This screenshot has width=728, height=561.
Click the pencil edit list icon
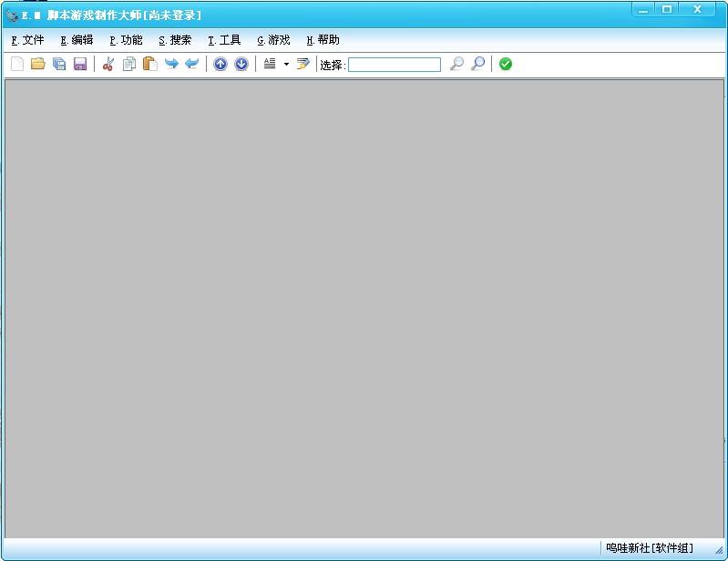pos(303,64)
